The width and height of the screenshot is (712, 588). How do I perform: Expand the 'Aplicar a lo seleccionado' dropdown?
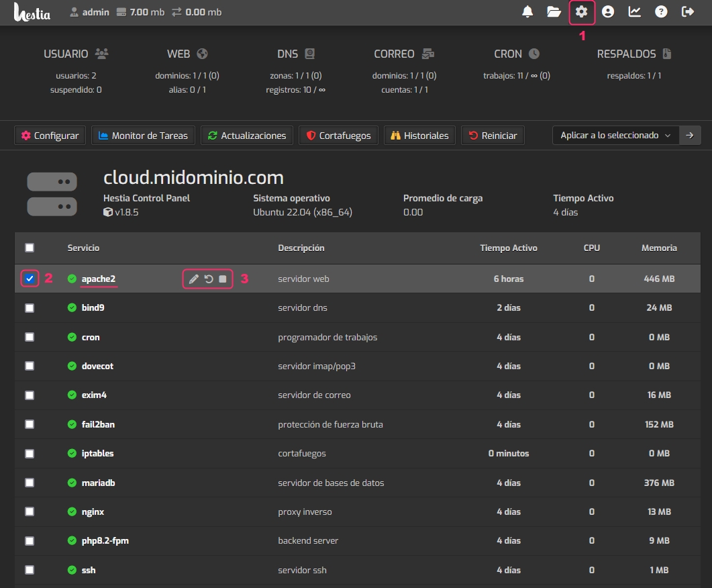coord(615,135)
